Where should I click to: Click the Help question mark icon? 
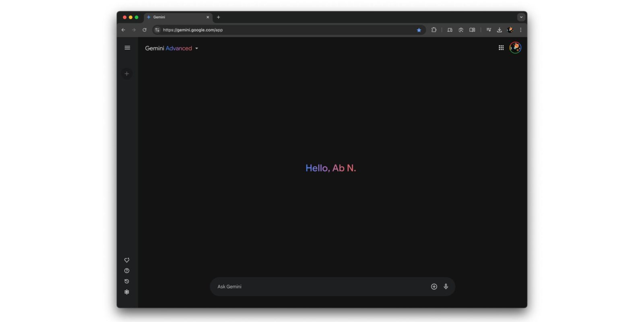coord(127,271)
